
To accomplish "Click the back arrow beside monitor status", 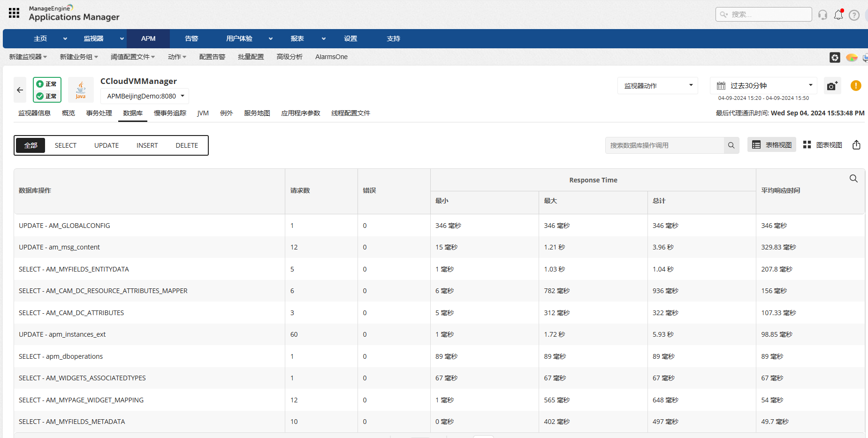I will coord(20,90).
